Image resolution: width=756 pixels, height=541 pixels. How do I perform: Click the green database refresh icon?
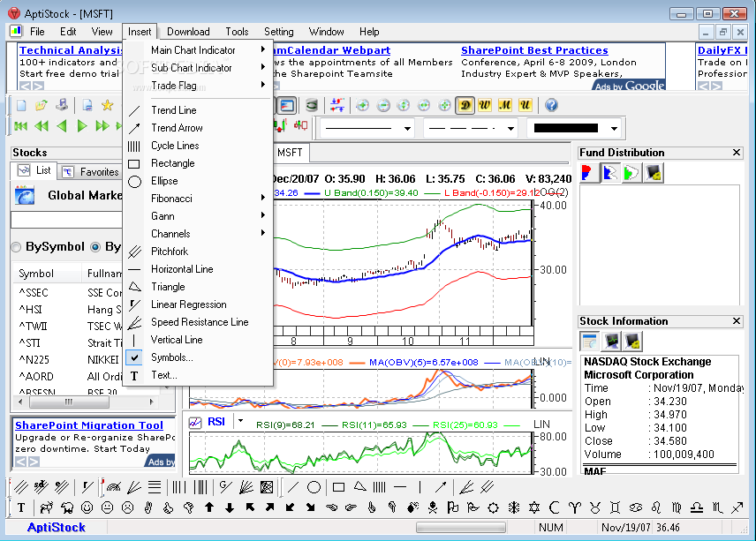point(312,105)
